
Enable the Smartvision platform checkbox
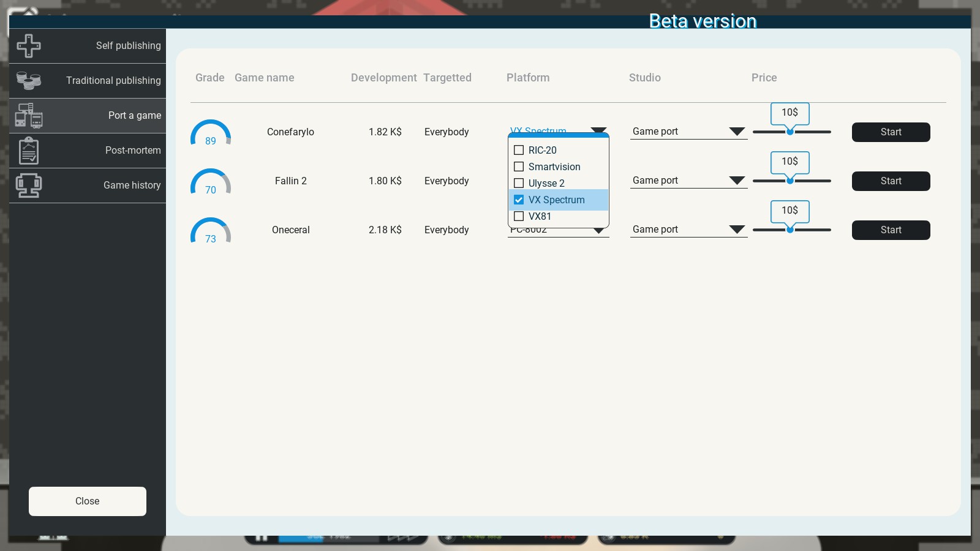click(x=519, y=167)
